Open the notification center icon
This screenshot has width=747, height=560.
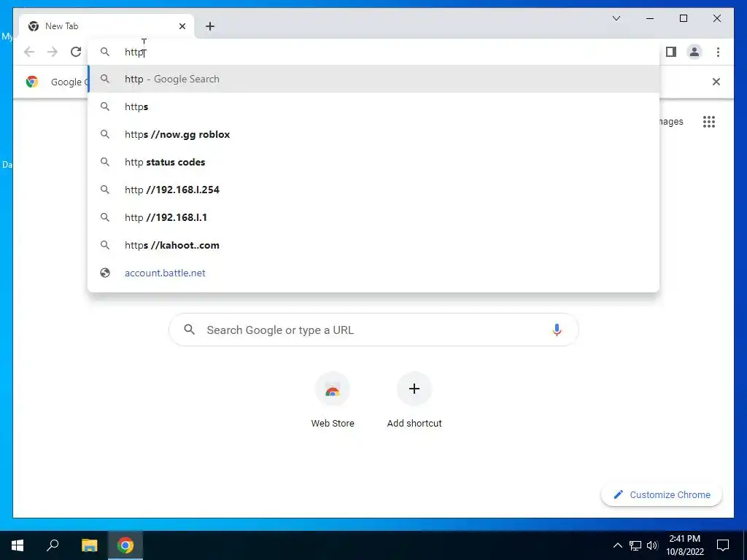click(x=723, y=545)
